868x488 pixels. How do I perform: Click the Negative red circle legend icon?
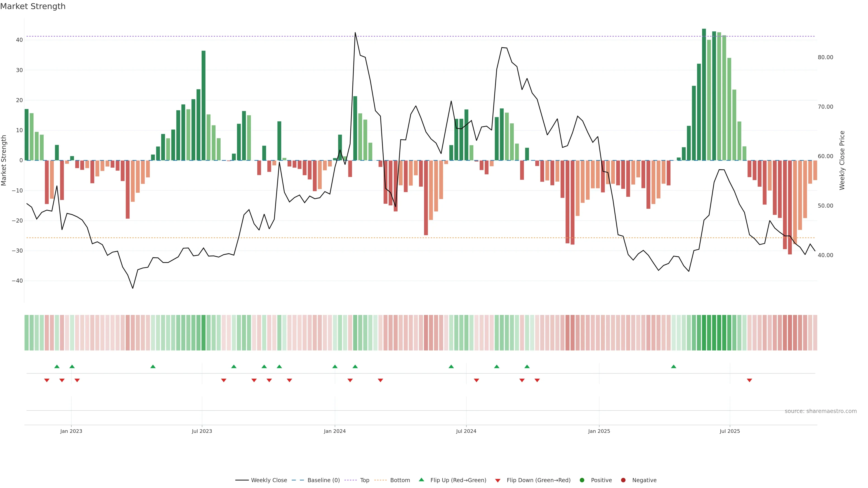click(623, 480)
